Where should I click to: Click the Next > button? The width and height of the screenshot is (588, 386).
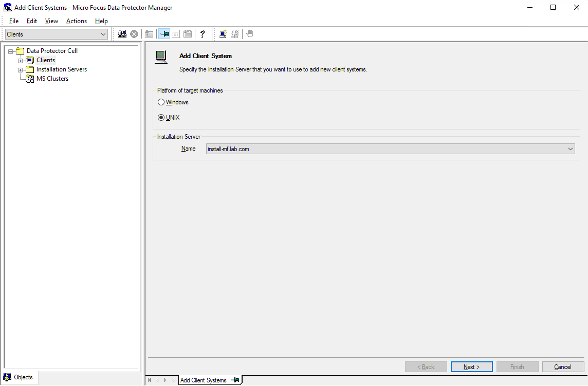[471, 367]
